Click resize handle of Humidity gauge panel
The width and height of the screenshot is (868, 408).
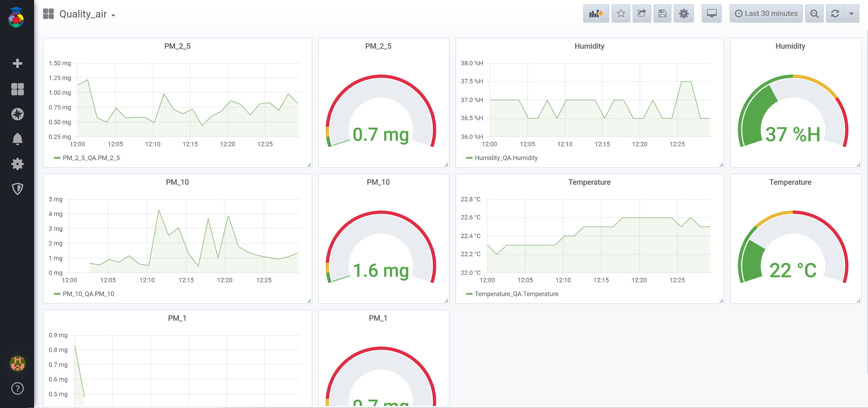click(x=858, y=165)
